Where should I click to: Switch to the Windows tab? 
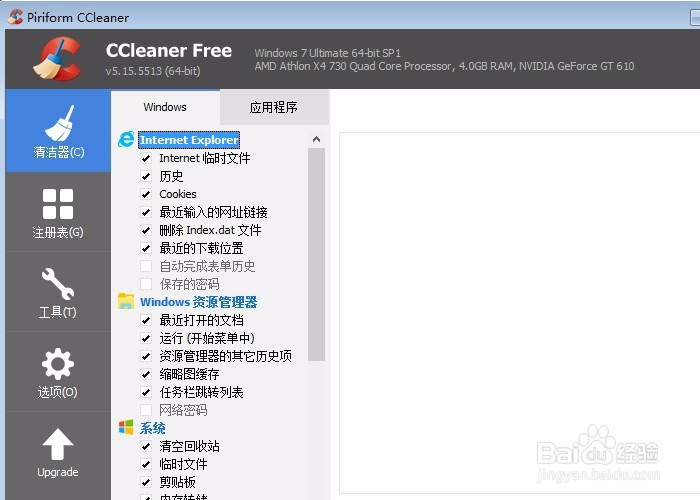point(165,107)
